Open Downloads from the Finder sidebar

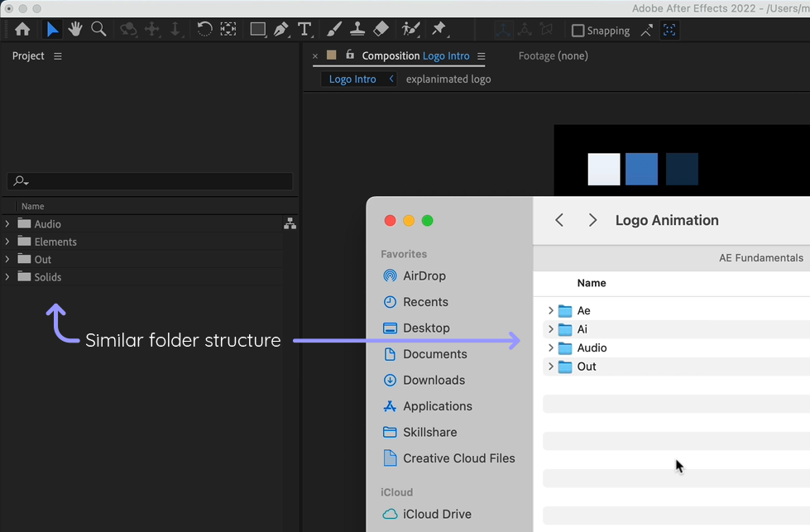point(436,380)
